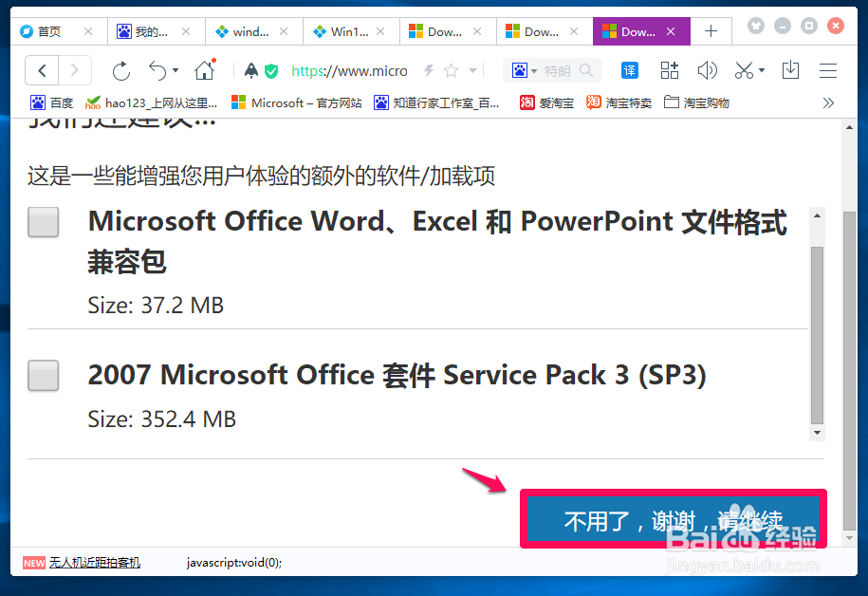Viewport: 868px width, 596px height.
Task: Click the skin shirt icon in title bar
Action: click(x=756, y=26)
